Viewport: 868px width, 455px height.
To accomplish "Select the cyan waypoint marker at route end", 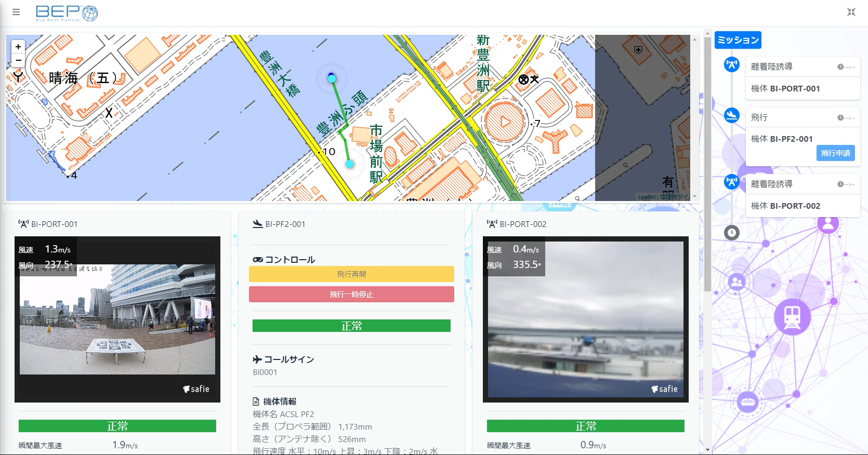I will [x=350, y=164].
